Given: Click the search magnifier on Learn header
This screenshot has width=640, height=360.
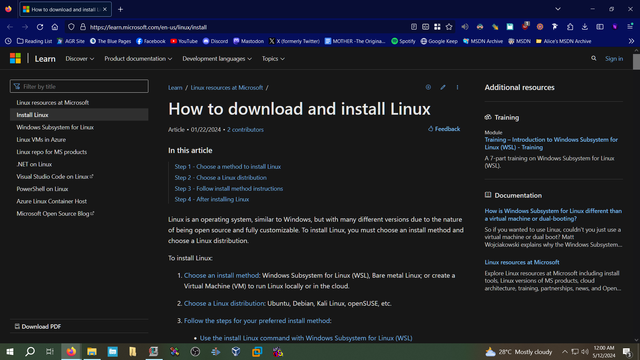Looking at the screenshot, I should point(593,59).
